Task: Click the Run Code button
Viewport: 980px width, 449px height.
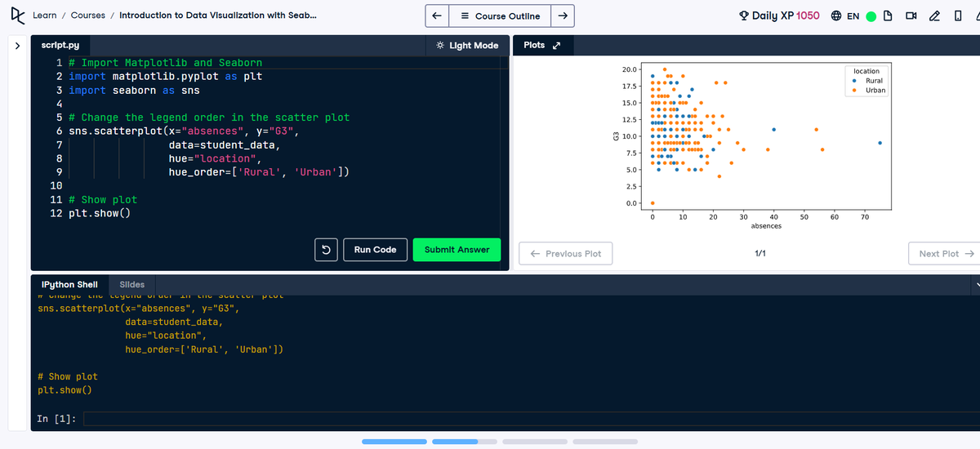Action: pos(375,250)
